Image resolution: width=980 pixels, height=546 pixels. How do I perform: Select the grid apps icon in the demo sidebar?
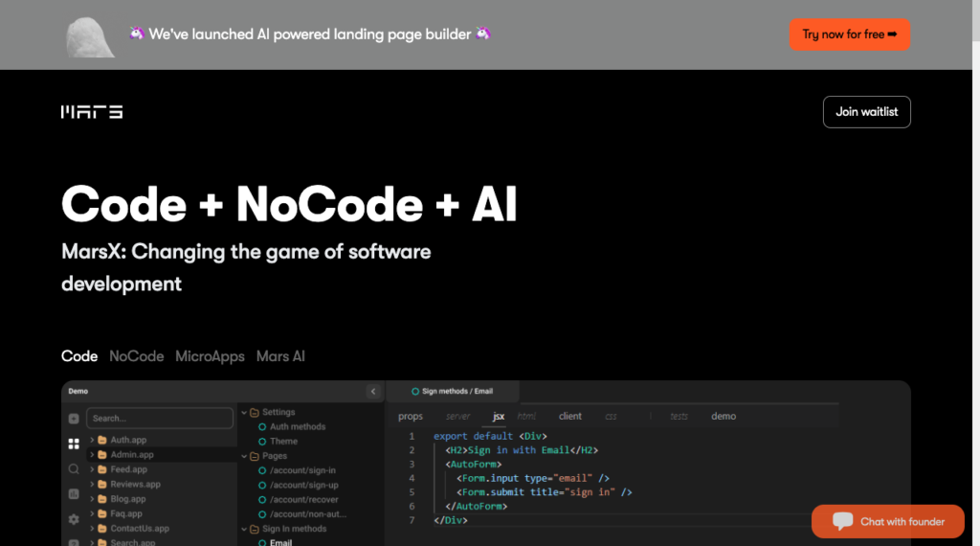pos(74,444)
